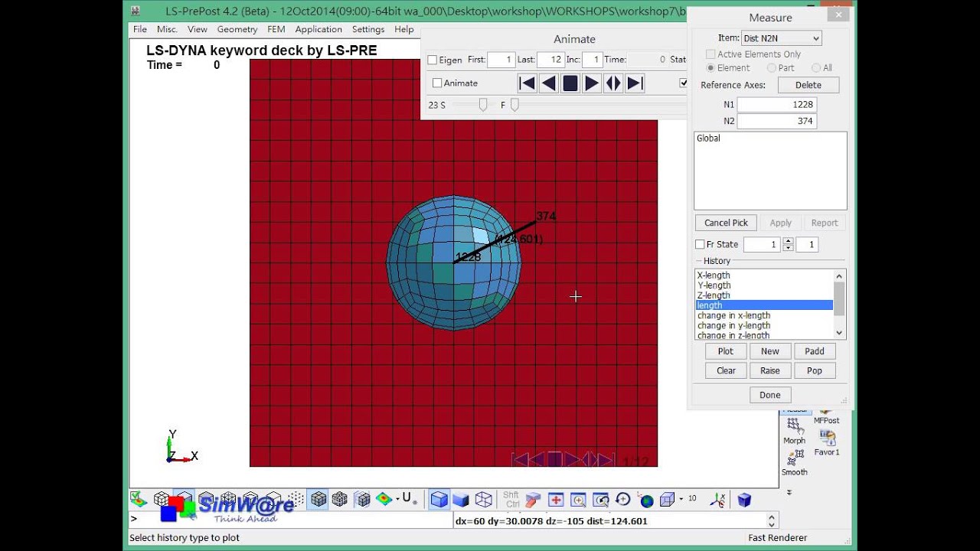Open the Item Dist N2N dropdown
980x551 pixels.
click(x=781, y=38)
